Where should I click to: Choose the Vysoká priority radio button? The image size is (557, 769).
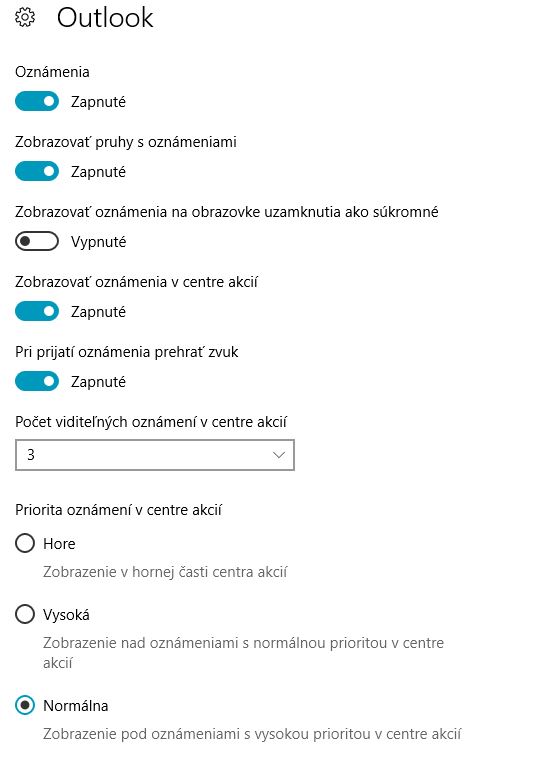(25, 615)
